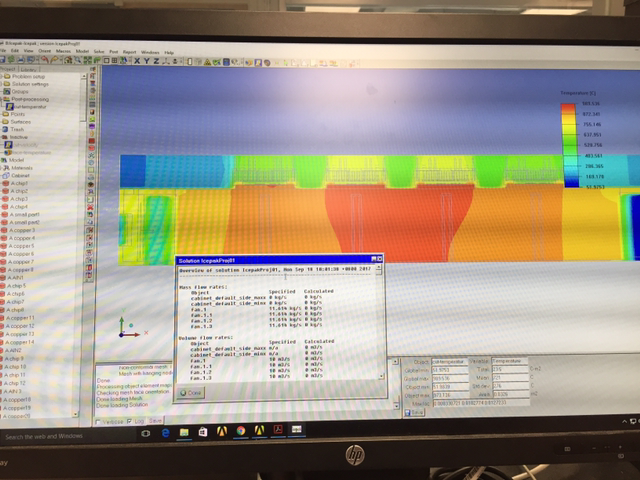Switch to single viewing window layout
Screen dimensions: 640x480
coord(107,61)
